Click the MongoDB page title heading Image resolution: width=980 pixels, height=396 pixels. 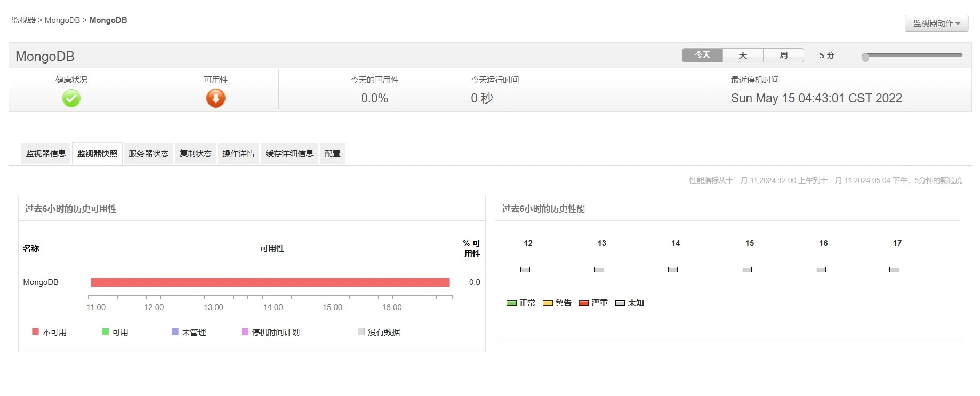pos(45,56)
